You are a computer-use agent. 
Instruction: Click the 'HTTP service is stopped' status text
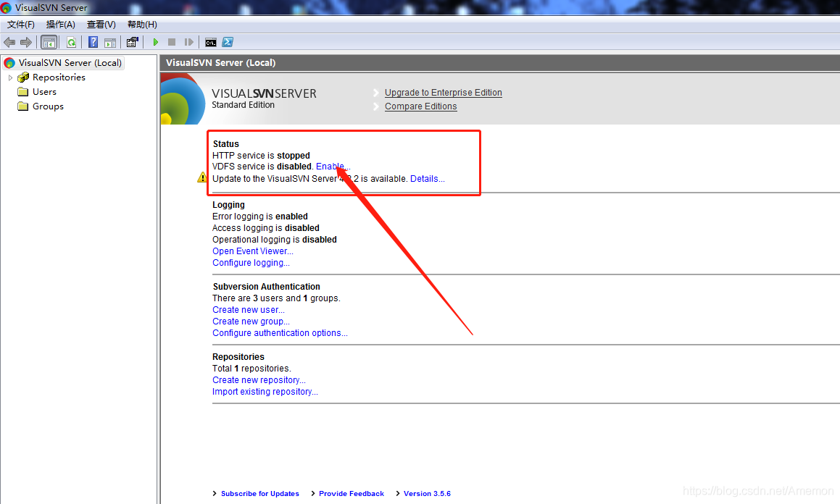point(261,156)
